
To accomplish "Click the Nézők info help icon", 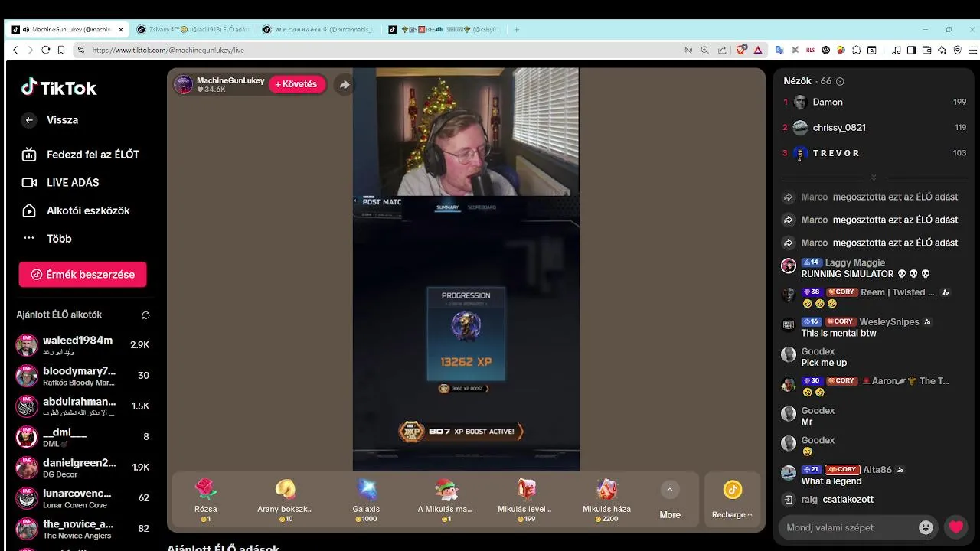I will [840, 81].
